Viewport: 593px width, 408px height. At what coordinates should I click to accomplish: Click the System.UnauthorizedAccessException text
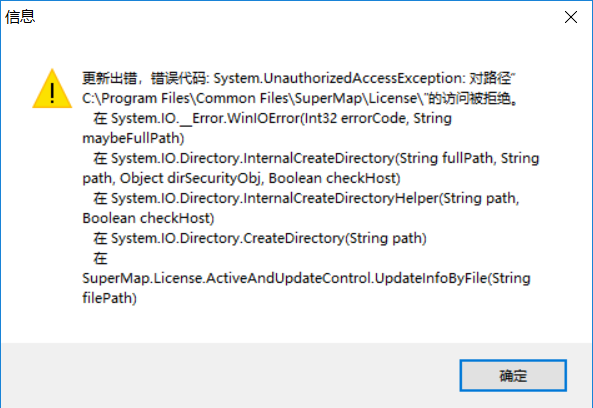[x=337, y=78]
